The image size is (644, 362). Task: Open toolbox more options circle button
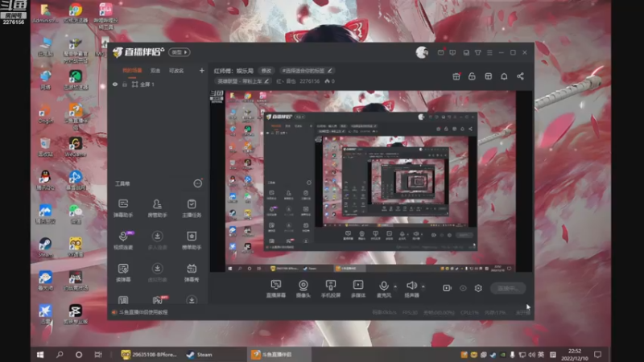[197, 183]
